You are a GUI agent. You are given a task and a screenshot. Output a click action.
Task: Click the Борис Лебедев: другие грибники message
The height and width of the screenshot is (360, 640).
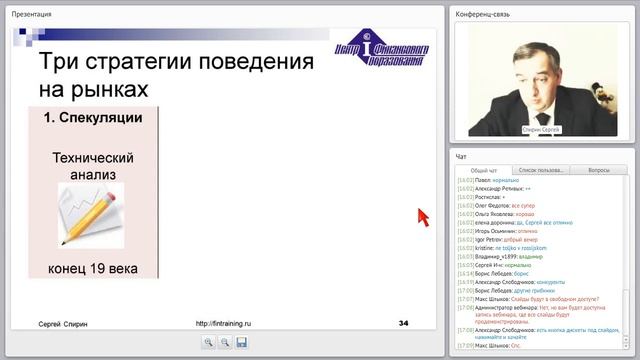click(x=507, y=291)
